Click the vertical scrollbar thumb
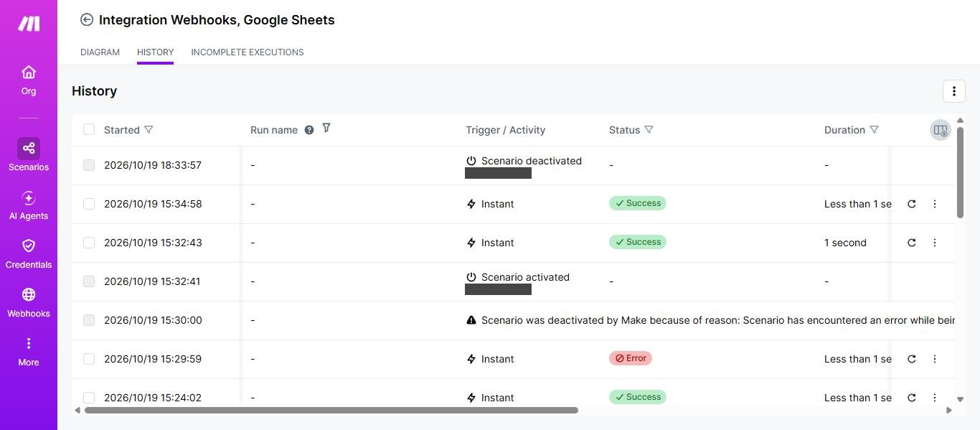 tap(960, 172)
